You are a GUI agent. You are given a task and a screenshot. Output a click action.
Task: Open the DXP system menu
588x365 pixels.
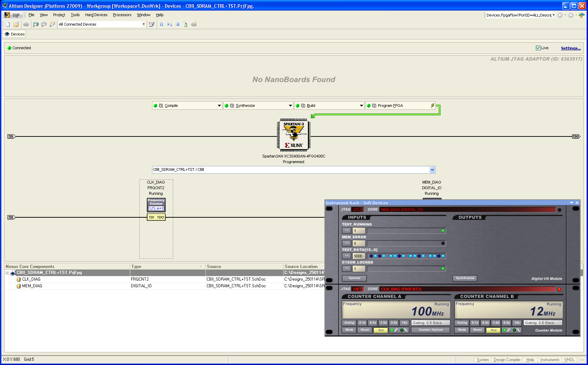pos(12,15)
